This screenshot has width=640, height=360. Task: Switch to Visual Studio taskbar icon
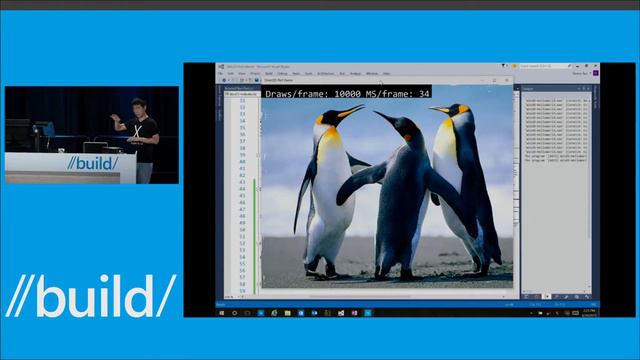click(341, 313)
